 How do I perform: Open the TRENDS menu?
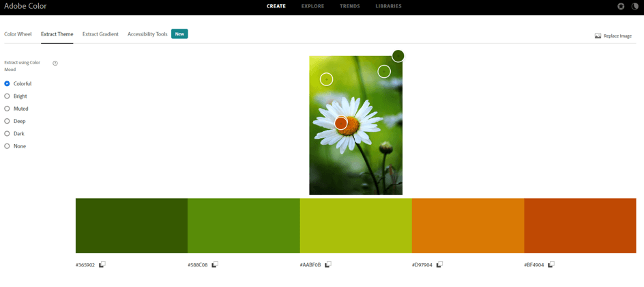click(350, 6)
